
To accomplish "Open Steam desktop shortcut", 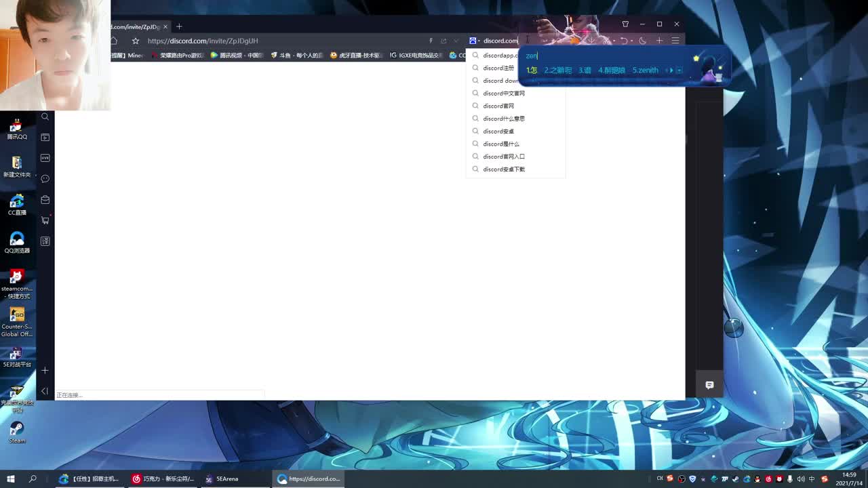I will tap(17, 432).
